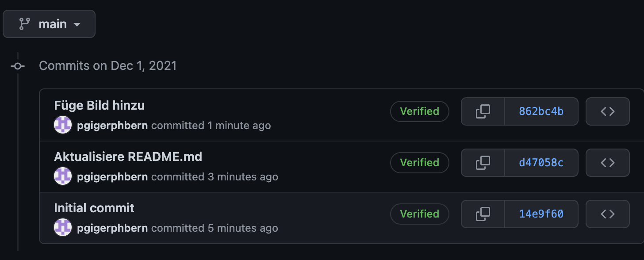
Task: Click the git branch icon beside main
Action: click(x=24, y=24)
